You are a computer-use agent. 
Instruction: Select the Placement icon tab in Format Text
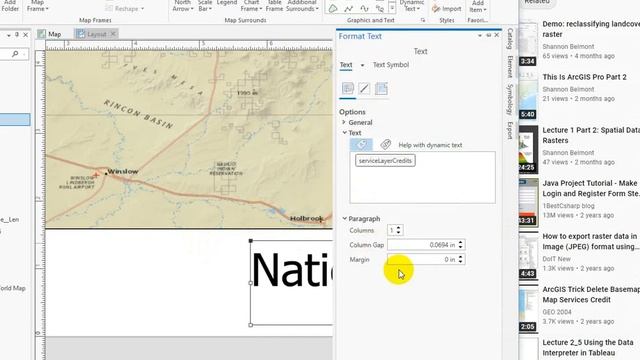coord(381,89)
